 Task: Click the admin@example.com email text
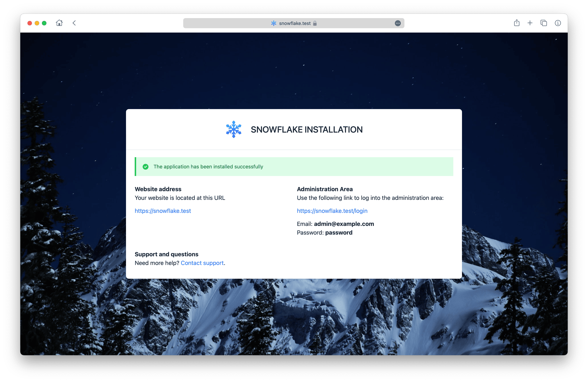344,224
